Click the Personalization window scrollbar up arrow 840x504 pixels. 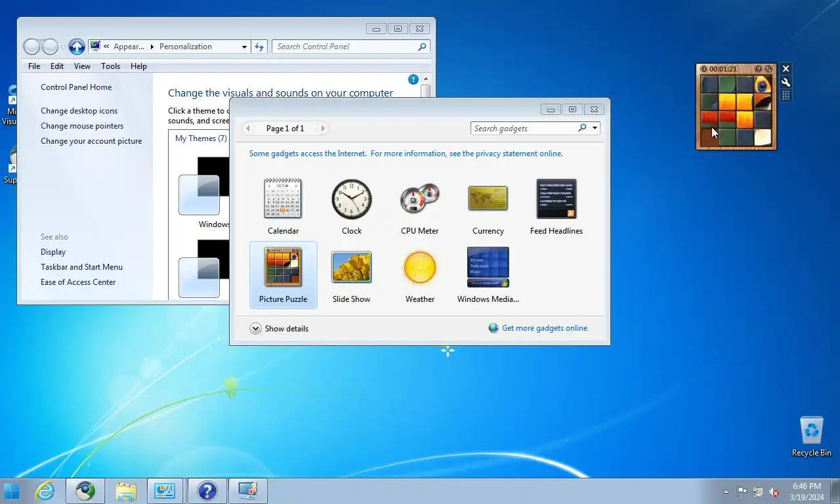(425, 79)
